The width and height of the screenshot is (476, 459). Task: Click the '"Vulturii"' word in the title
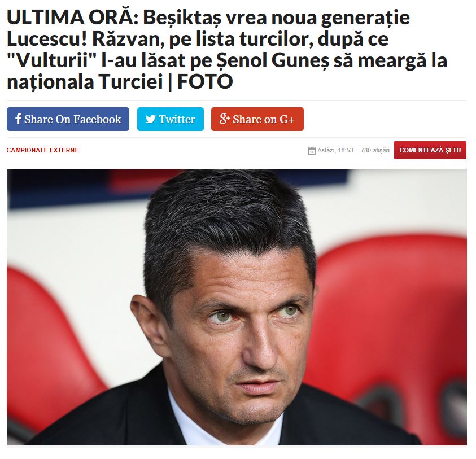click(51, 60)
